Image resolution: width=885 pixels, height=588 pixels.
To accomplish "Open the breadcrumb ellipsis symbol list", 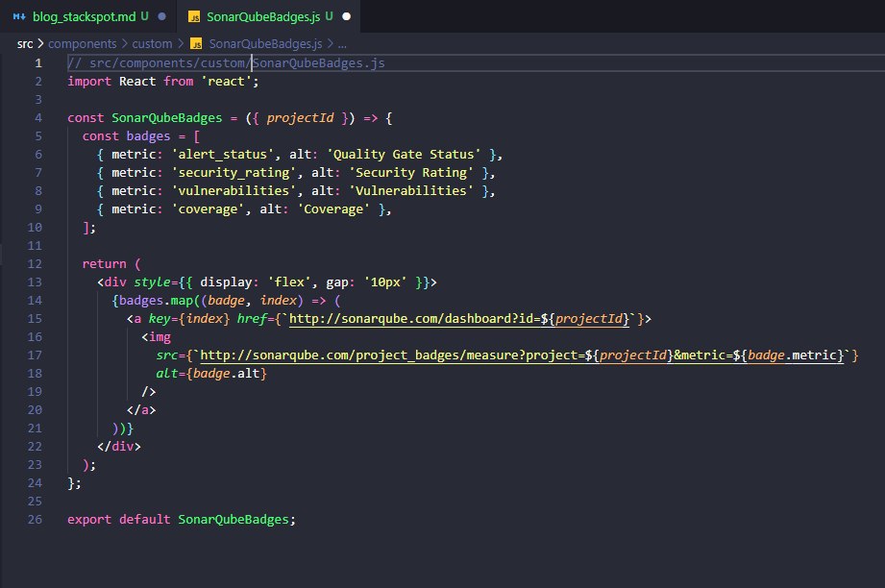I will click(342, 44).
